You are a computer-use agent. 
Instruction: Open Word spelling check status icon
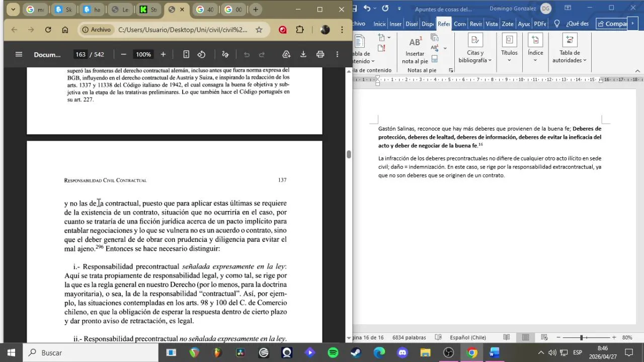click(x=438, y=337)
